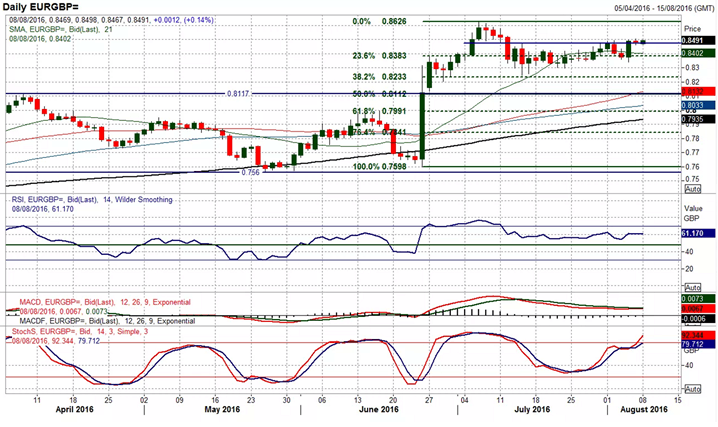Click the black 0.7935 price axis tag
Screen dimensions: 718x427
point(692,117)
